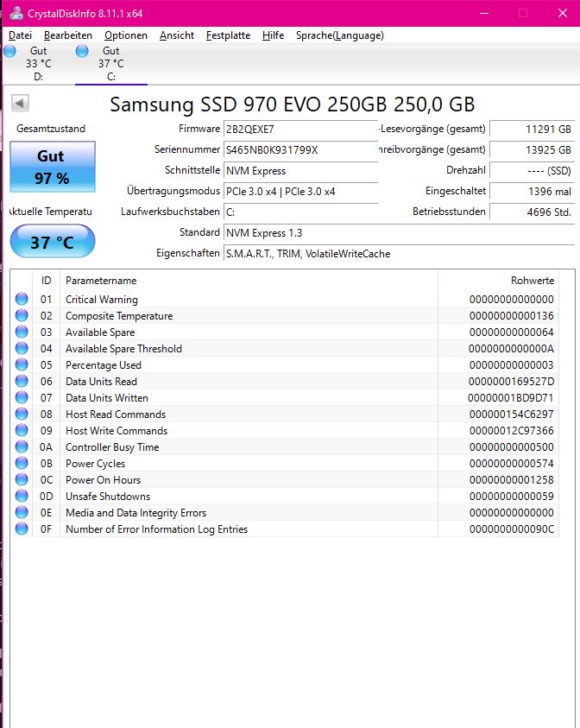Click status circle for Composite Temperature
This screenshot has width=580, height=728.
[22, 315]
